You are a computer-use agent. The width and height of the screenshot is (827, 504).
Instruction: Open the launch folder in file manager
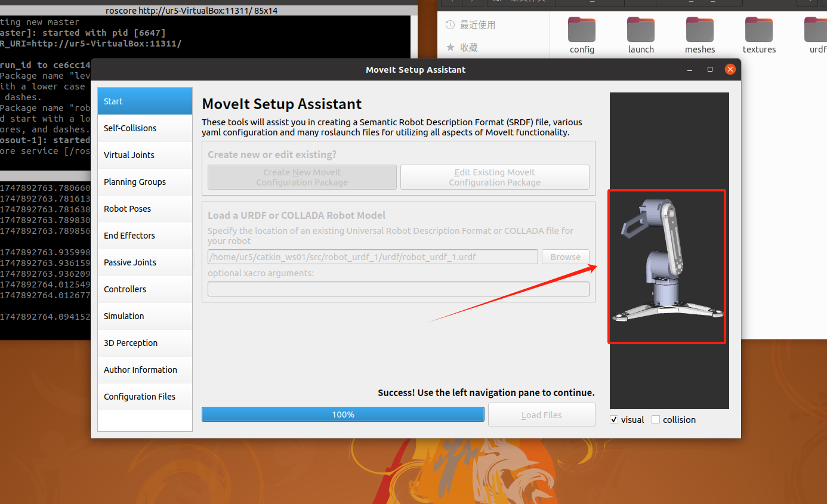coord(641,36)
